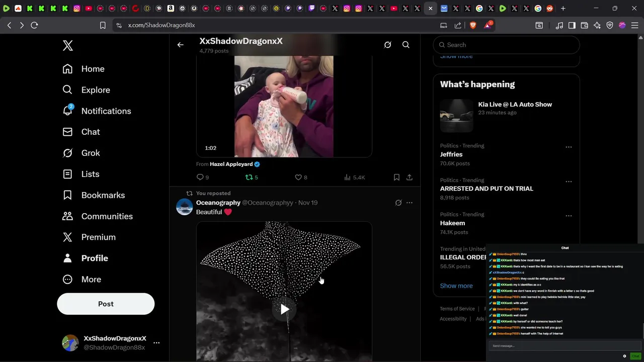Click Grok explain icon on Oceanography post
This screenshot has height=362, width=644.
coord(398,203)
